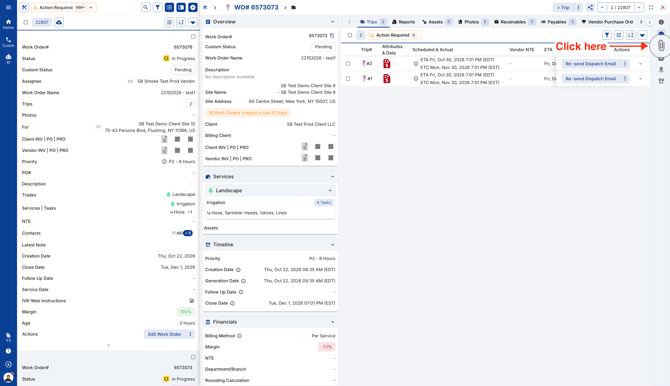Open Trips table sort icon
This screenshot has width=670, height=386.
pyautogui.click(x=631, y=35)
